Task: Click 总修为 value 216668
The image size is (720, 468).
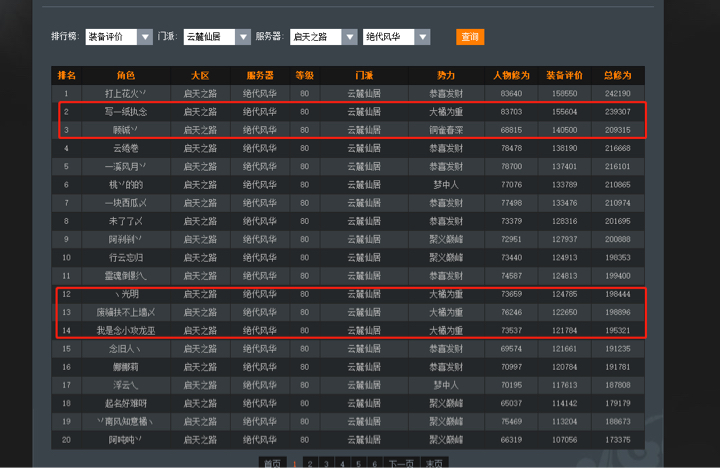Action: click(618, 148)
